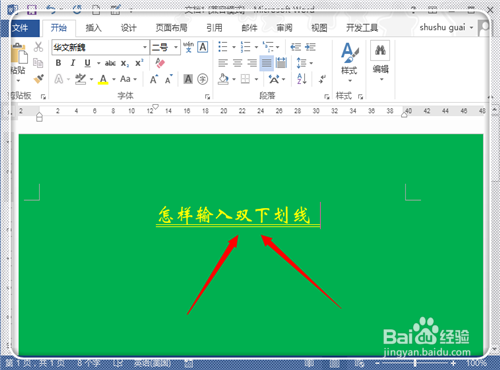
Task: Click the character border icon
Action: [203, 47]
